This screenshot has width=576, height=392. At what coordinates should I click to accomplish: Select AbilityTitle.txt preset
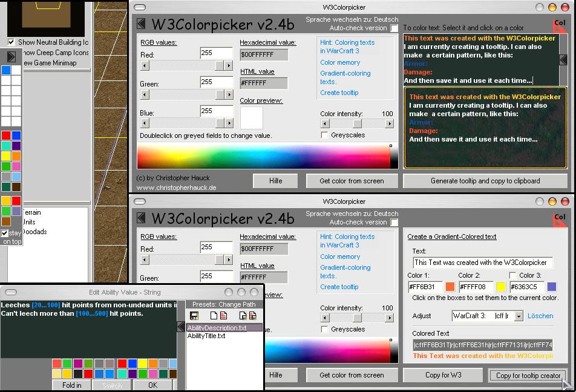coord(206,336)
